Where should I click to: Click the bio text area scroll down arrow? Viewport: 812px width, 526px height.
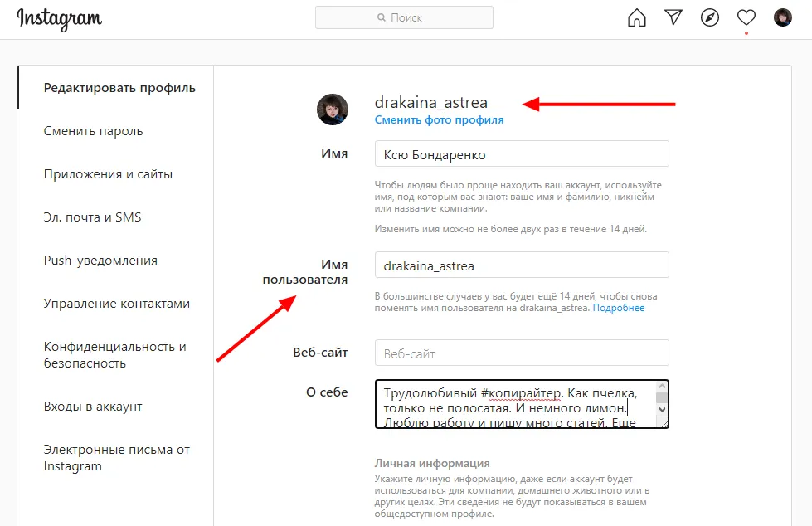pyautogui.click(x=662, y=409)
